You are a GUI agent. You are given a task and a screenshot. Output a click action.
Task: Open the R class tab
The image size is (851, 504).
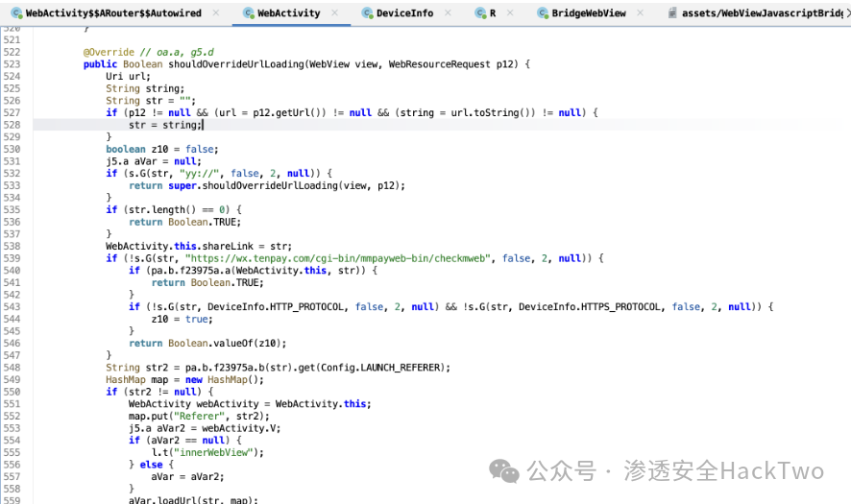pyautogui.click(x=493, y=13)
